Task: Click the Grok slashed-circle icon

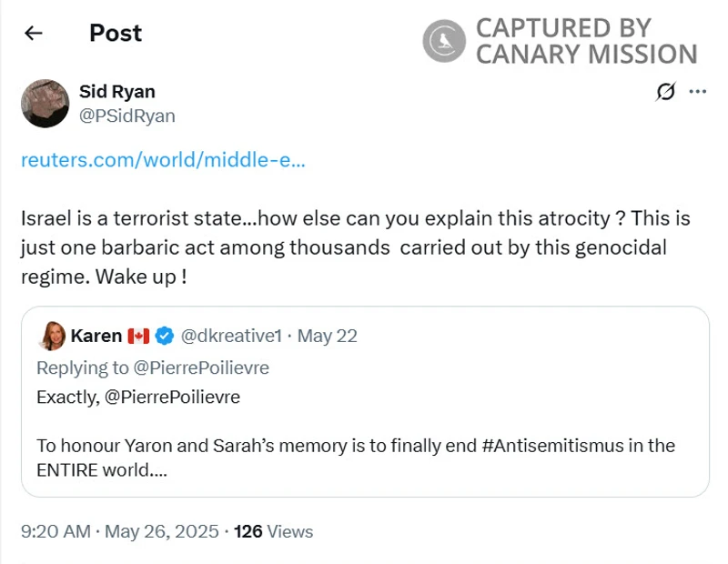Action: pos(665,91)
